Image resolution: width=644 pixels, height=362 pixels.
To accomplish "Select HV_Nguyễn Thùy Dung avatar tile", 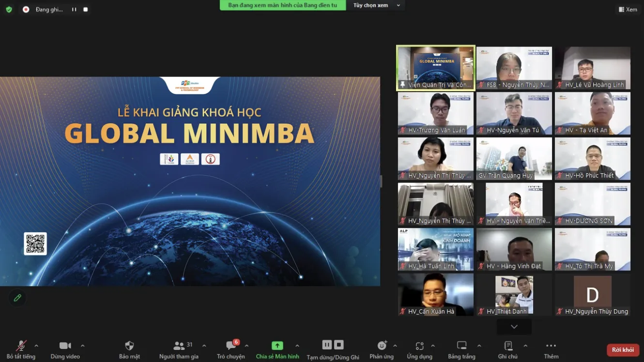I will (593, 295).
